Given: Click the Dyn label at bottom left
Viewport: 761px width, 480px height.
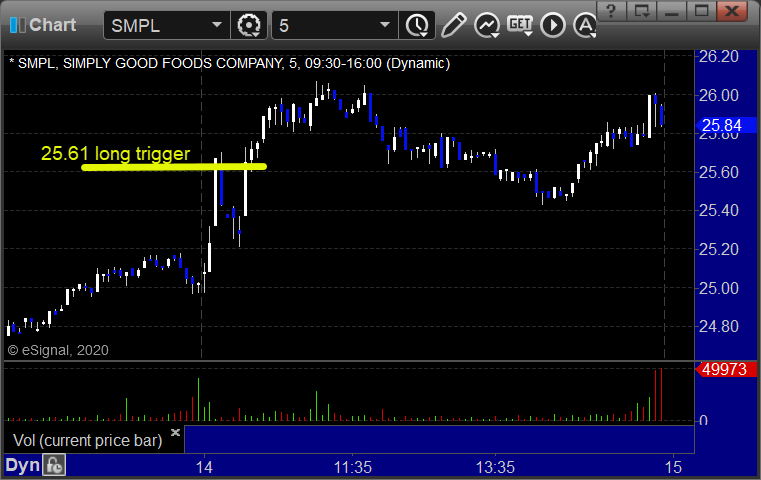Looking at the screenshot, I should pyautogui.click(x=22, y=465).
